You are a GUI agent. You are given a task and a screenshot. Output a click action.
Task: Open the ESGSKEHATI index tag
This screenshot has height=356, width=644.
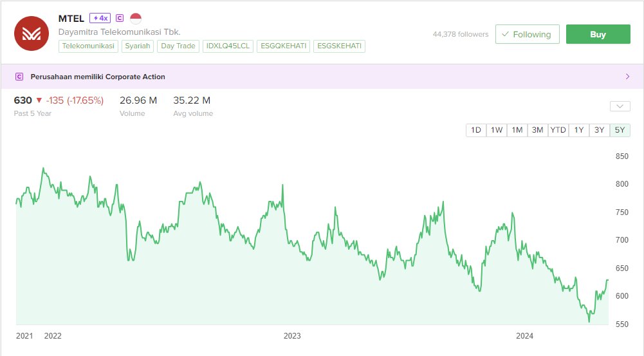pos(339,46)
